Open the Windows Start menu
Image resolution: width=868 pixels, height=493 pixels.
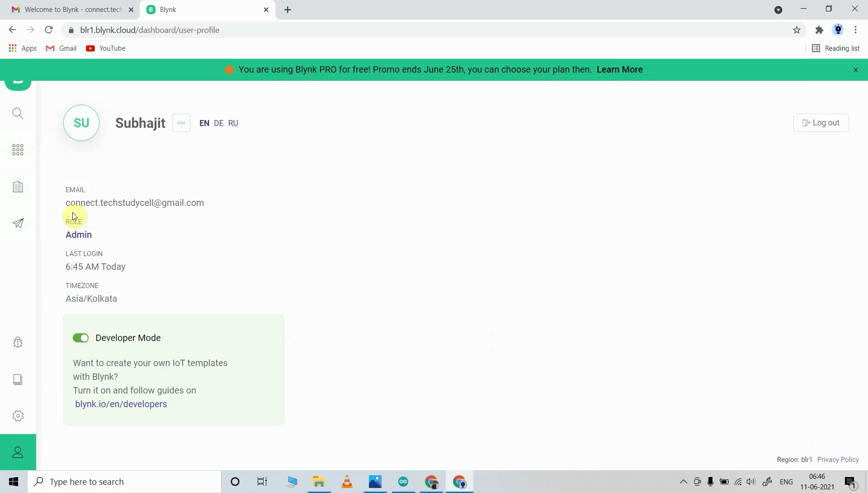click(14, 482)
